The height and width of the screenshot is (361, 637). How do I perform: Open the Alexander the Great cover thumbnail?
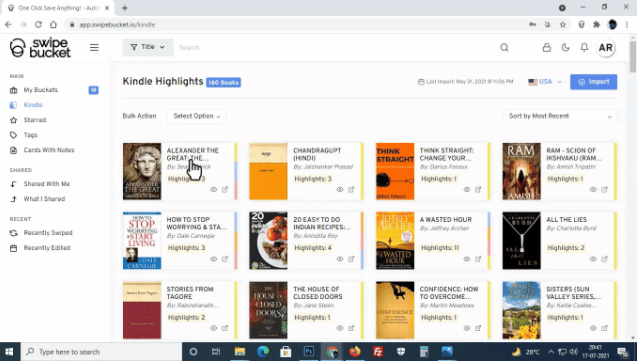pyautogui.click(x=142, y=171)
